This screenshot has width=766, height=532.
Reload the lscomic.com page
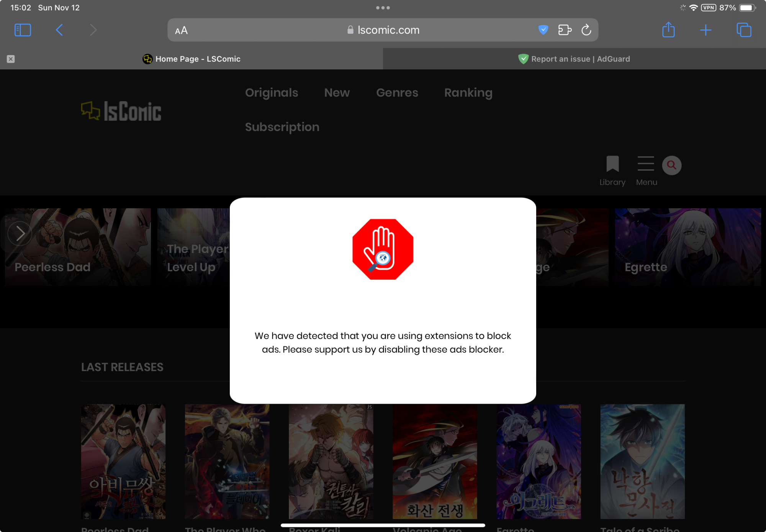(586, 30)
